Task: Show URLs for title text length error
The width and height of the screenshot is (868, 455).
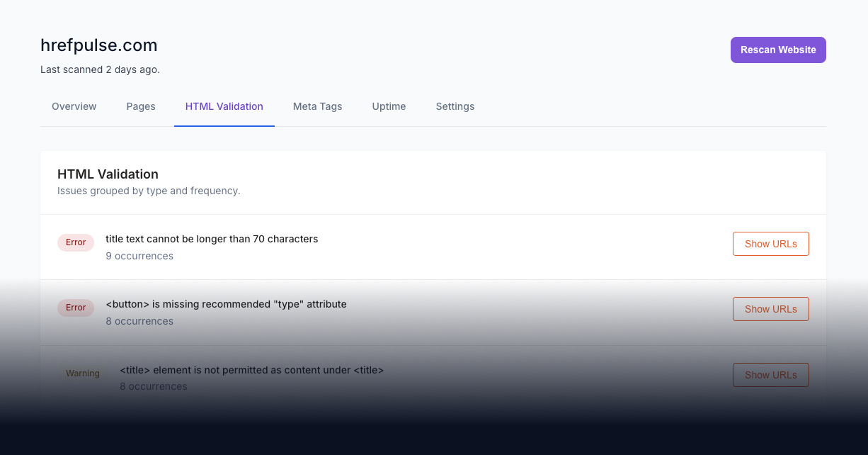Action: (771, 244)
